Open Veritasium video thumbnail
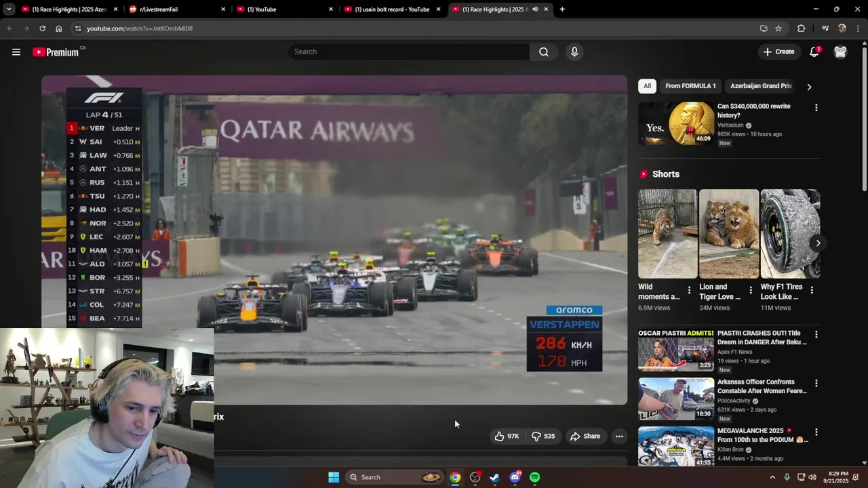868x488 pixels. pos(676,123)
